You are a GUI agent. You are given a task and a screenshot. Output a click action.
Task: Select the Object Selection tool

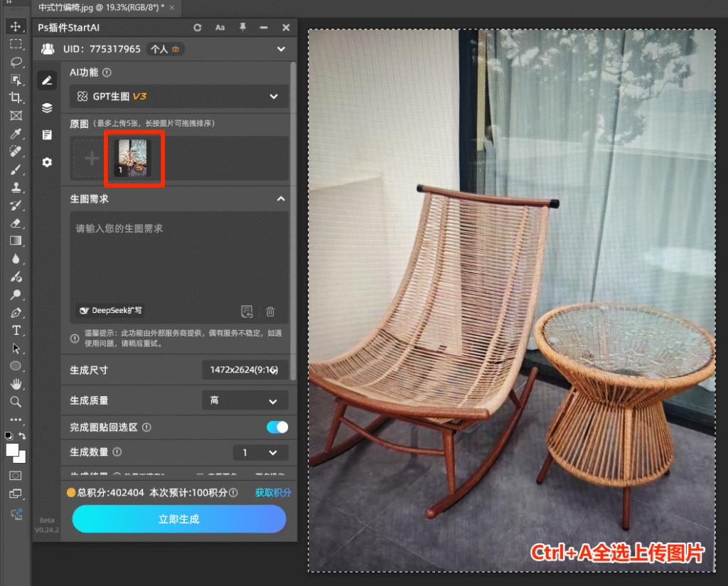(x=16, y=80)
